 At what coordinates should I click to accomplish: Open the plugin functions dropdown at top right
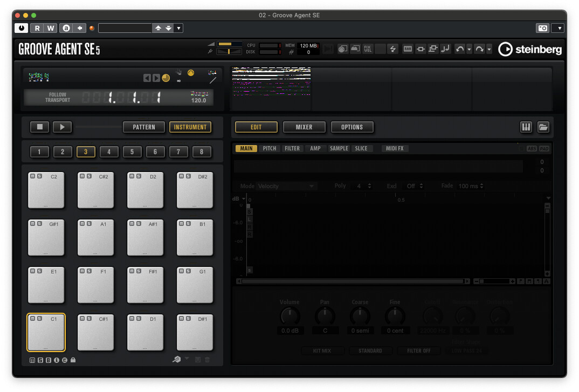(x=559, y=28)
